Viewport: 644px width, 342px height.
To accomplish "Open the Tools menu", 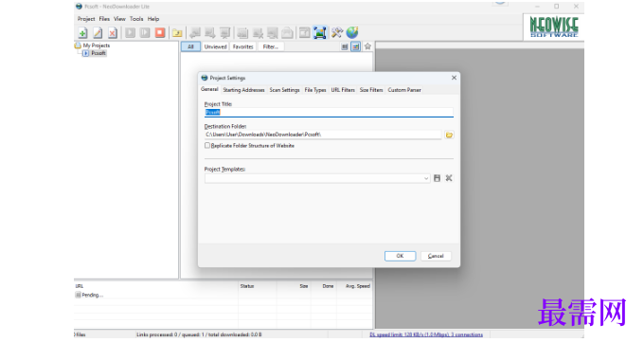I will click(136, 19).
